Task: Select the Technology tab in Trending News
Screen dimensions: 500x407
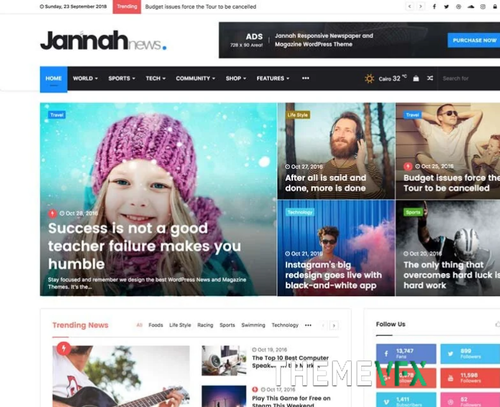Action: point(285,325)
